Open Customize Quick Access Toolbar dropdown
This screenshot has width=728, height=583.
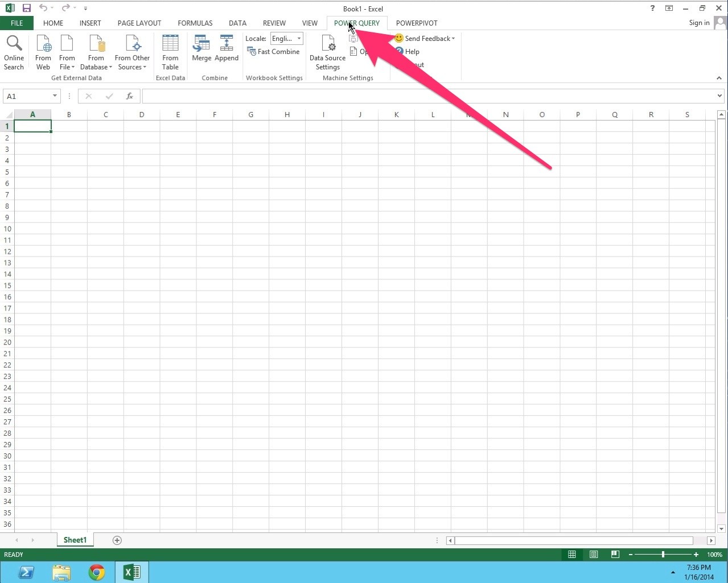coord(85,9)
